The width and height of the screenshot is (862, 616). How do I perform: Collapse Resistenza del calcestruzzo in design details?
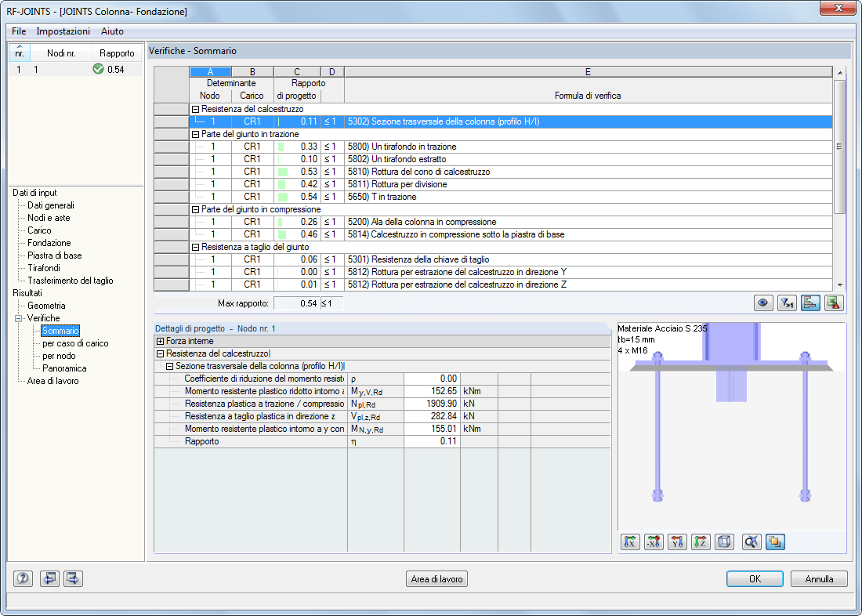(161, 354)
